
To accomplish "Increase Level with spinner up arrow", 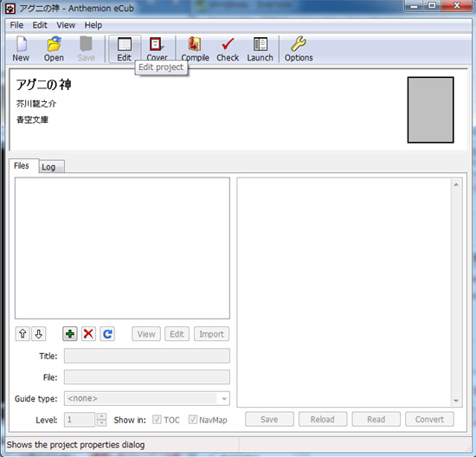I will pyautogui.click(x=102, y=416).
